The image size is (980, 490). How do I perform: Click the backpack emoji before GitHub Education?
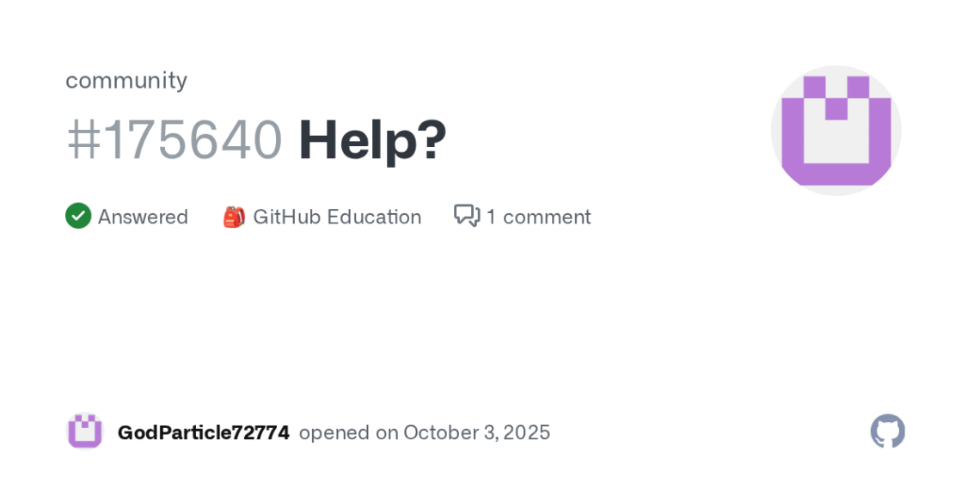coord(234,217)
